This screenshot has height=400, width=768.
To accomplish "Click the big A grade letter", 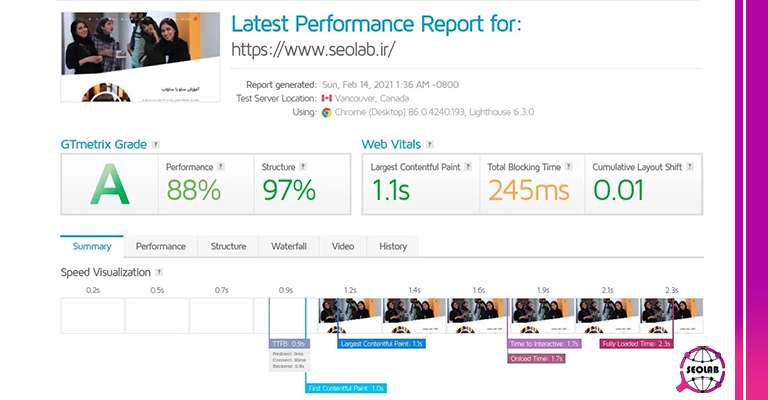I will (110, 185).
